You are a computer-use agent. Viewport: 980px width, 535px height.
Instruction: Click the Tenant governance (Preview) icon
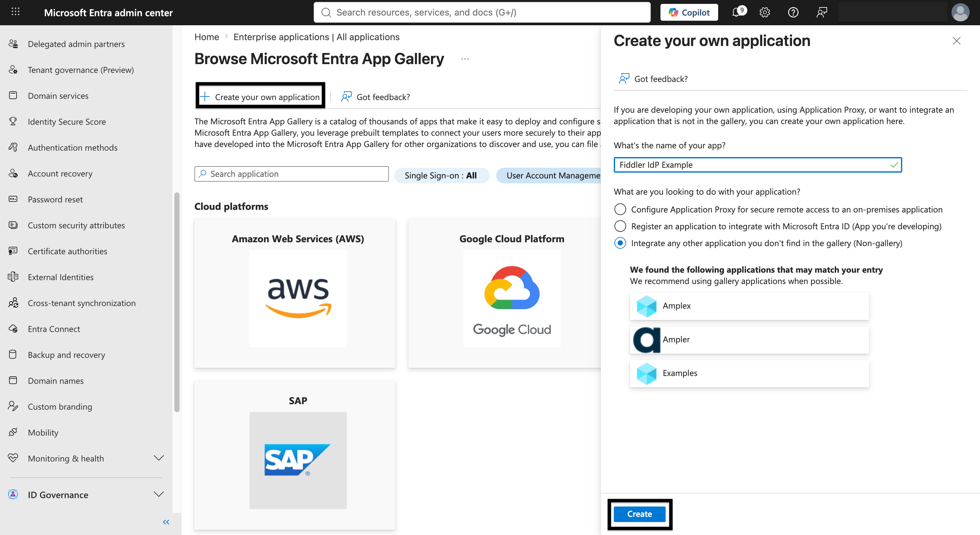click(x=13, y=70)
